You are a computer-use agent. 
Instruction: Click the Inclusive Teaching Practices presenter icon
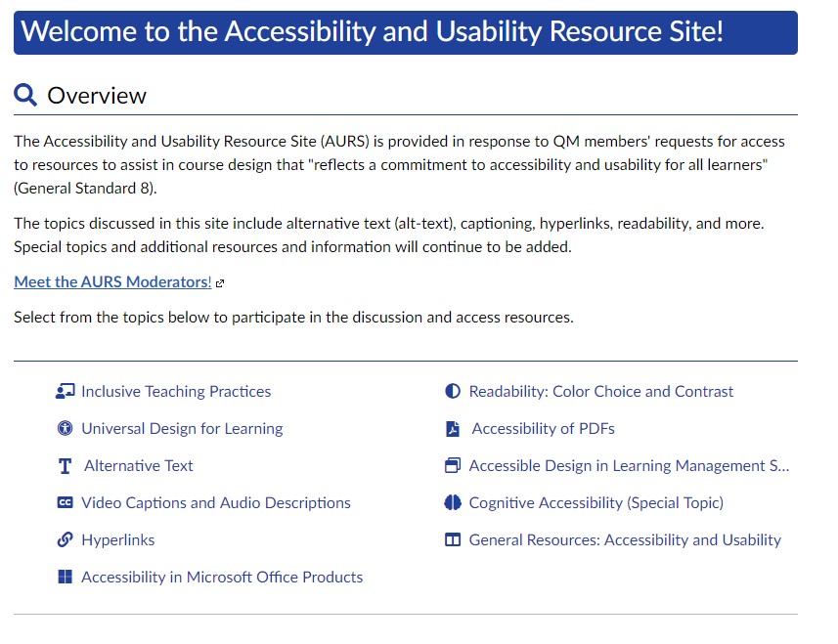point(66,392)
